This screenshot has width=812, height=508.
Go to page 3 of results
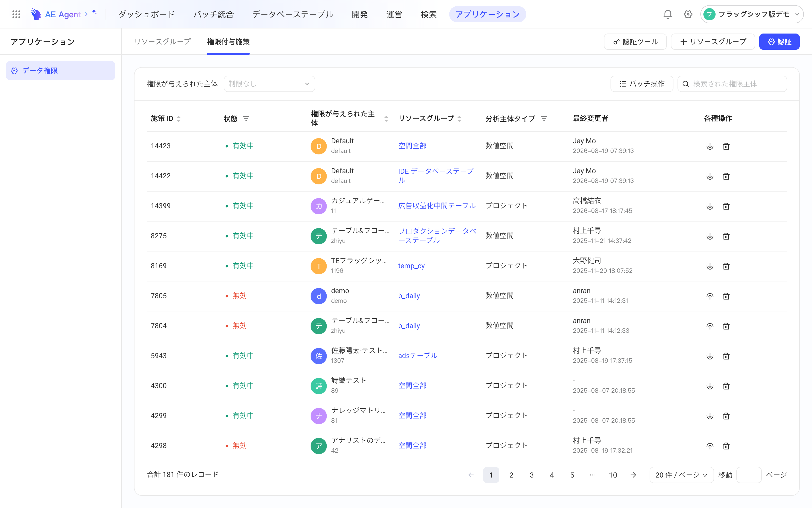(532, 475)
